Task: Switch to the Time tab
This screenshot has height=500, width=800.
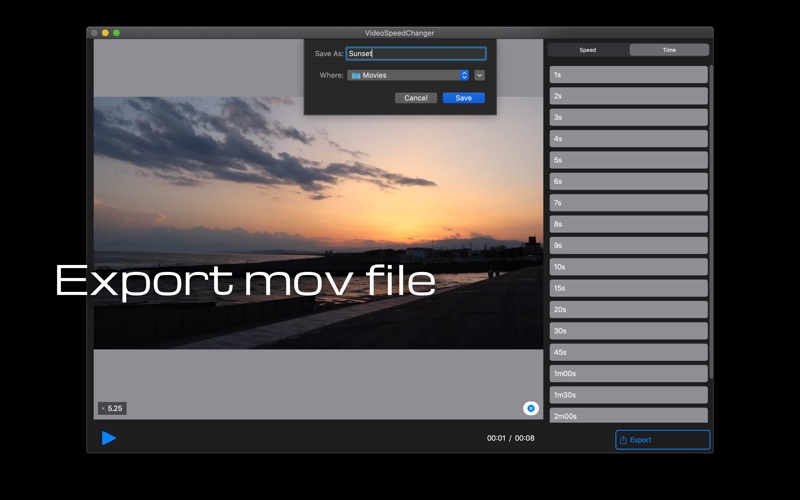Action: pyautogui.click(x=669, y=50)
